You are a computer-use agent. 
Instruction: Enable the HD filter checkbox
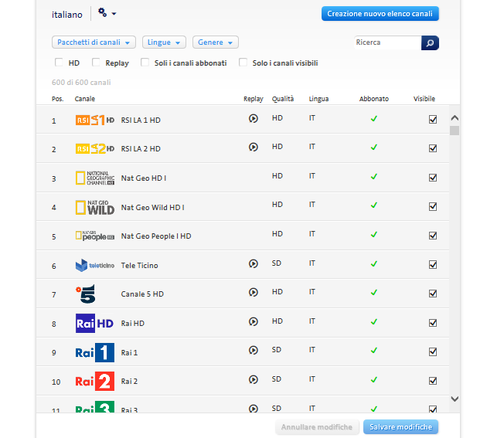pos(59,63)
